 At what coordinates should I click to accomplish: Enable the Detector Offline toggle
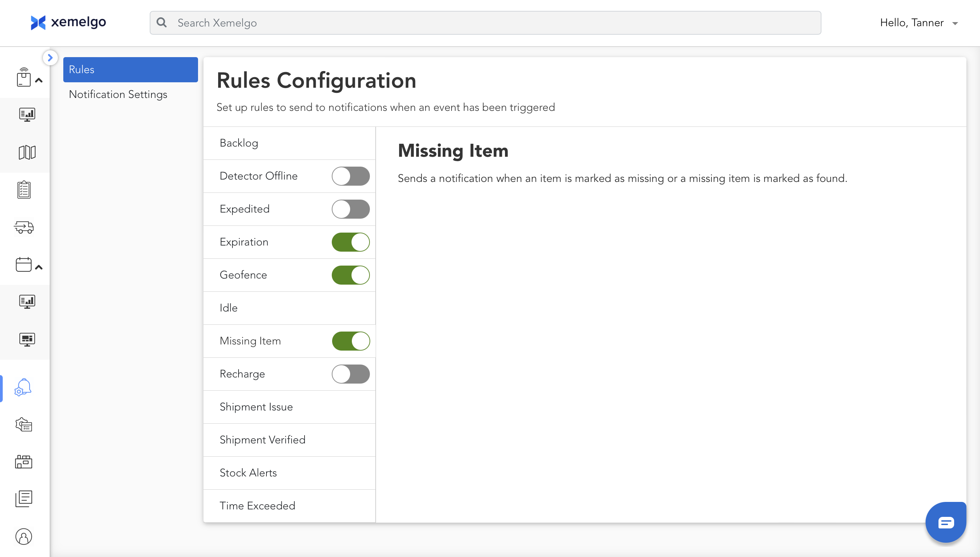pyautogui.click(x=350, y=176)
